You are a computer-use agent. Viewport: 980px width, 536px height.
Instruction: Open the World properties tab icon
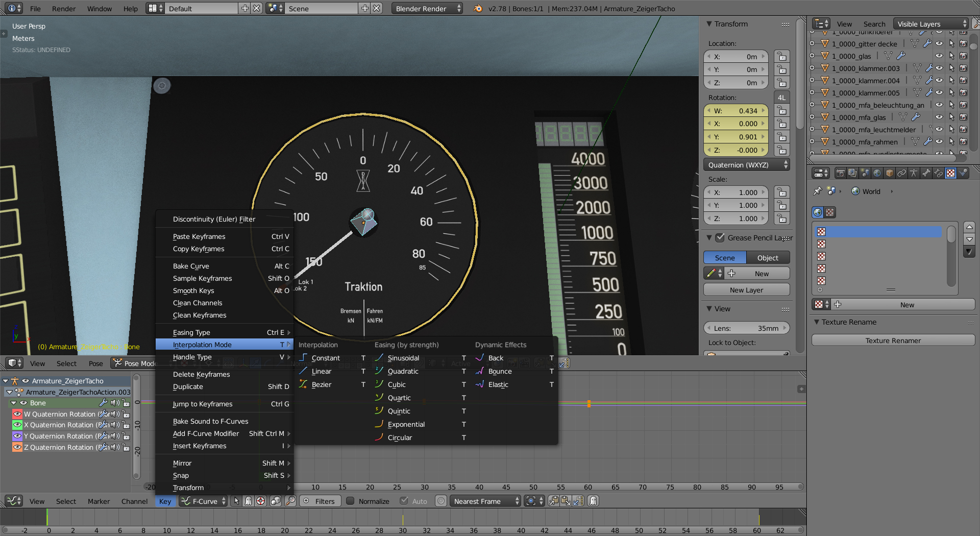tap(877, 173)
